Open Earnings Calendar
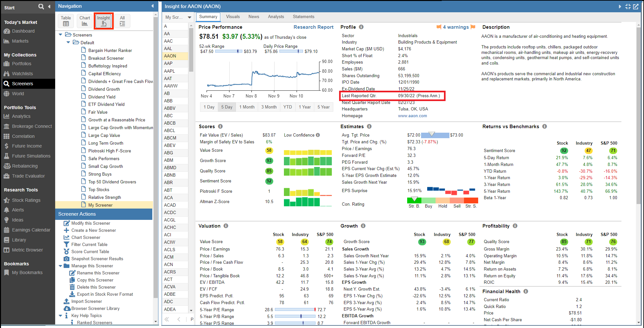 (31, 230)
